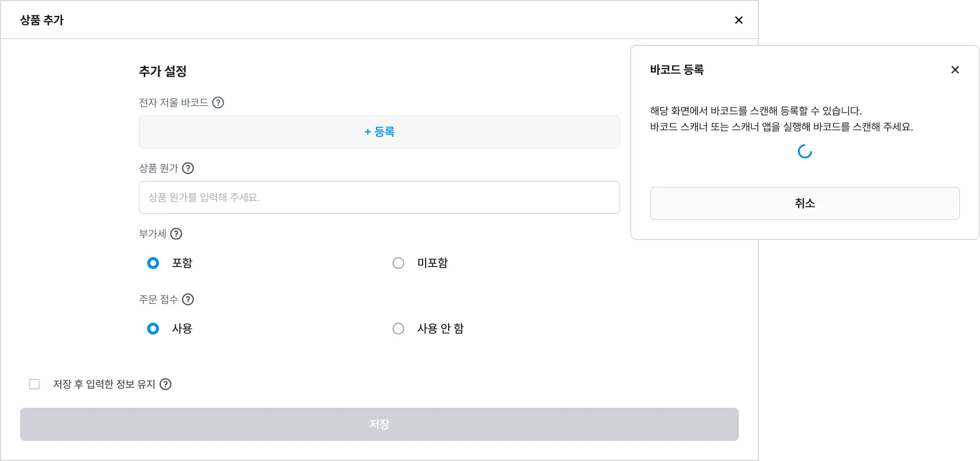This screenshot has width=980, height=461.
Task: Click the + 등록 barcode button
Action: pyautogui.click(x=379, y=132)
